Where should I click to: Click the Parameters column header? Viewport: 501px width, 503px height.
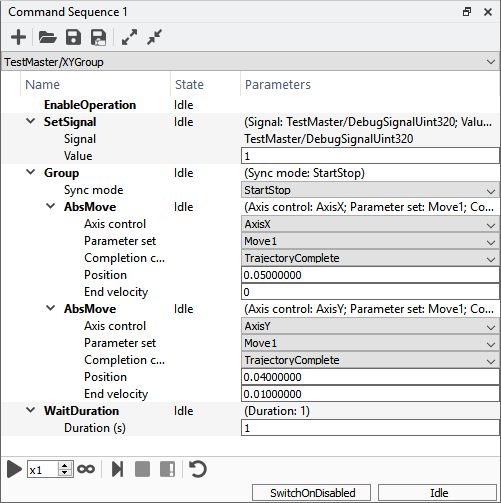[370, 84]
